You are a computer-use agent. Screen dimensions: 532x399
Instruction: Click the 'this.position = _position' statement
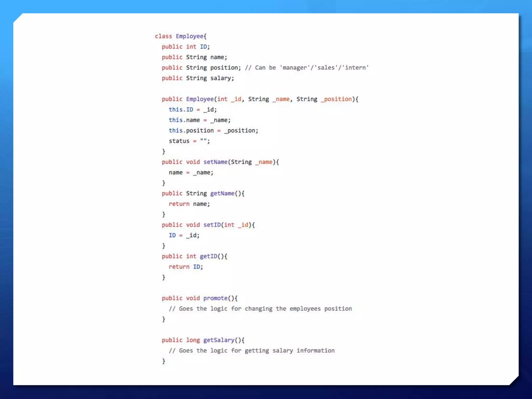click(x=213, y=130)
